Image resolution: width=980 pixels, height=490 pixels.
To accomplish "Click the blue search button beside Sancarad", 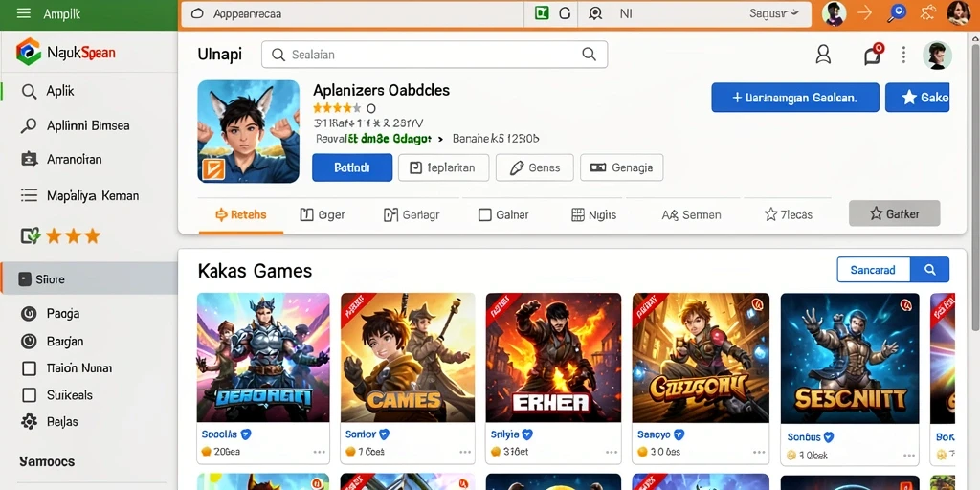I will [930, 270].
